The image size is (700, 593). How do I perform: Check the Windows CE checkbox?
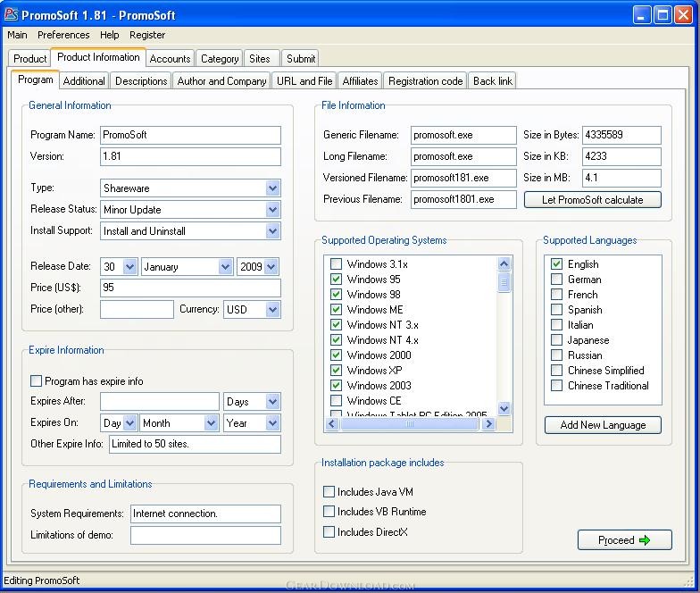(x=336, y=400)
